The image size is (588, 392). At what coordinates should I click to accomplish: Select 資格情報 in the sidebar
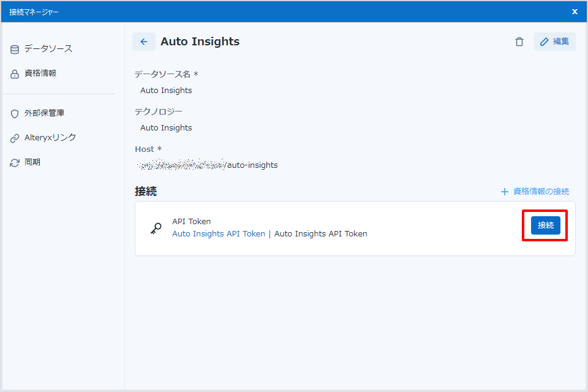[40, 73]
